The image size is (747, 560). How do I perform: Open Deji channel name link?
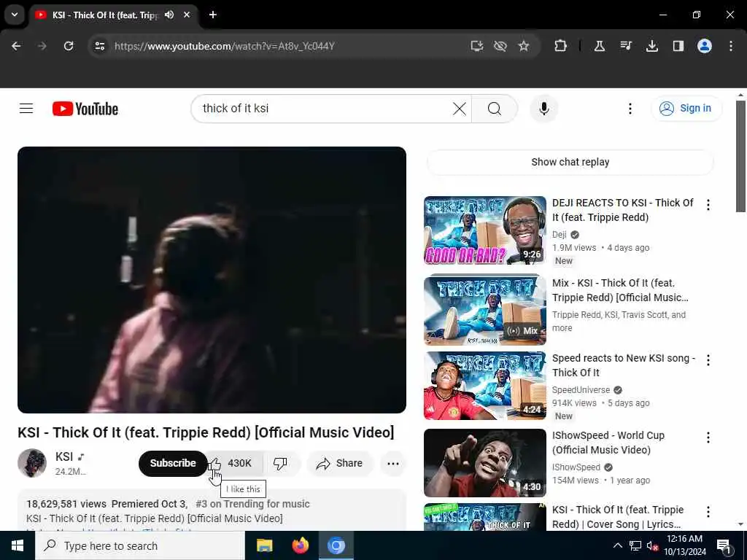click(560, 234)
